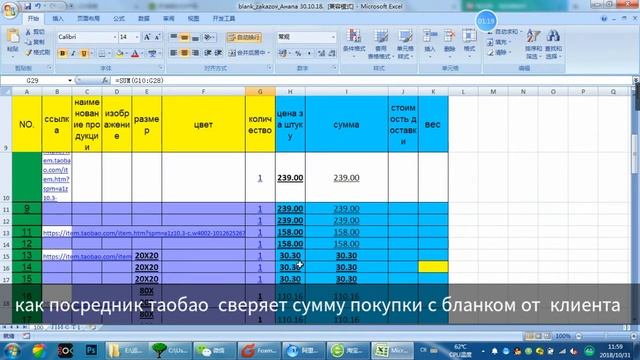Click the fill color bucket icon
The height and width of the screenshot is (360, 640).
coord(120,53)
